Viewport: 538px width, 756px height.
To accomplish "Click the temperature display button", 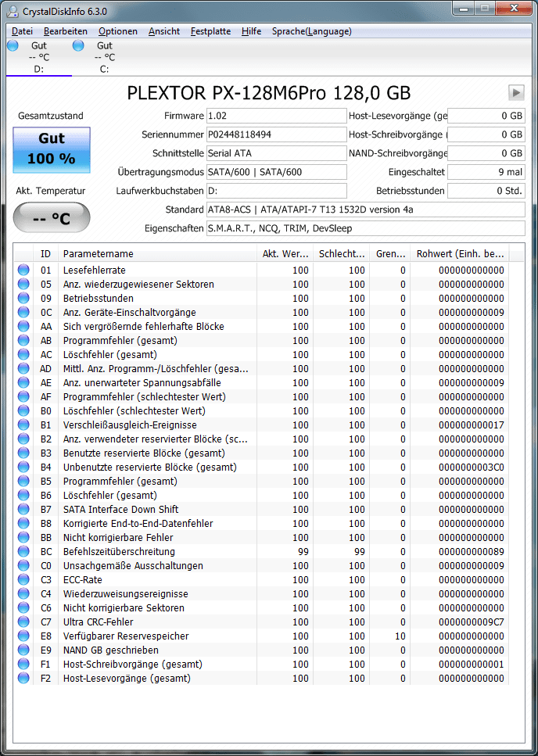I will coord(52,217).
